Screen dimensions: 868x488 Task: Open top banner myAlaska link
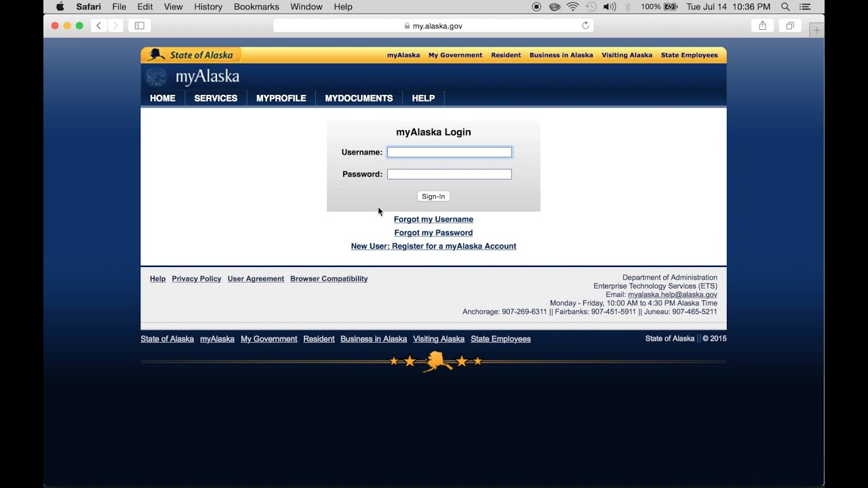coord(403,55)
